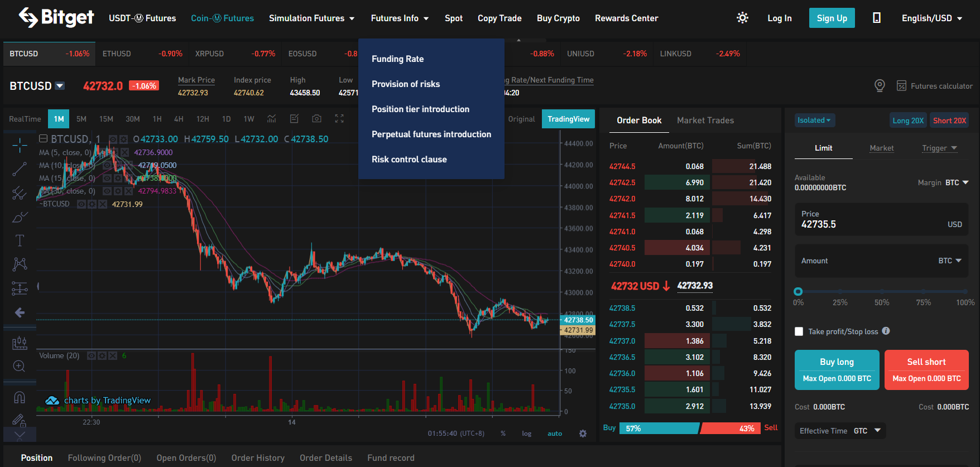Focus the Price input field
The height and width of the screenshot is (467, 980).
coord(882,219)
